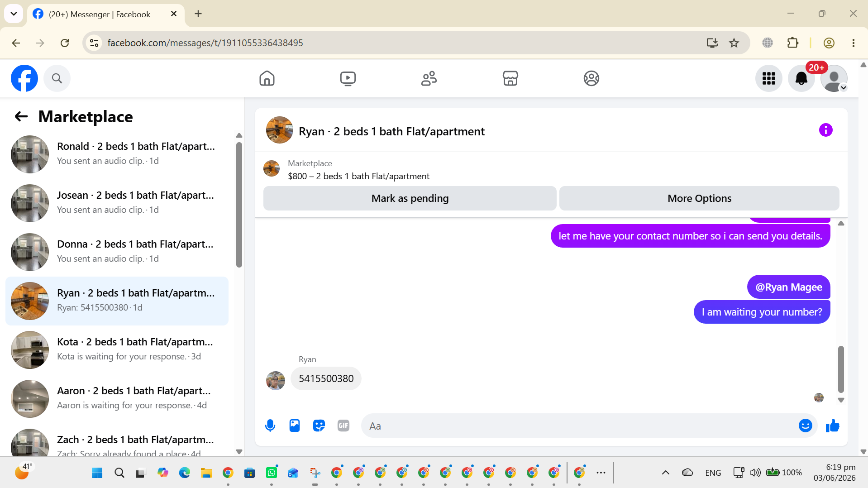Open the account profile avatar menu
Screen dimensions: 868x488
click(x=834, y=78)
